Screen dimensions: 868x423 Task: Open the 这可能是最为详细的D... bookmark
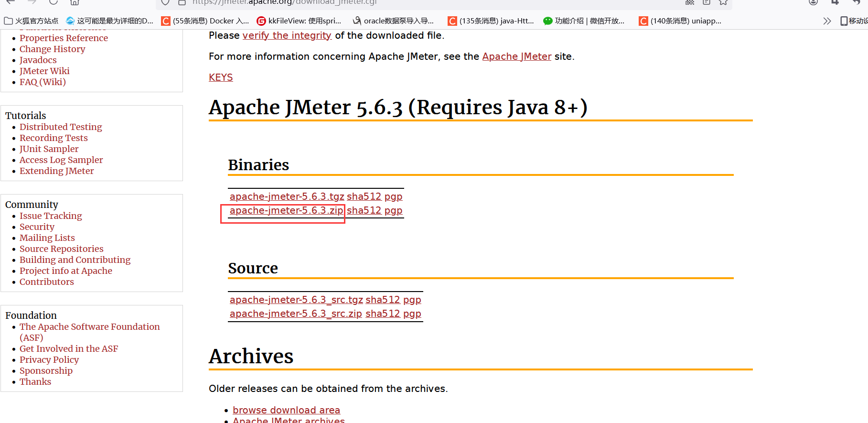pos(110,21)
